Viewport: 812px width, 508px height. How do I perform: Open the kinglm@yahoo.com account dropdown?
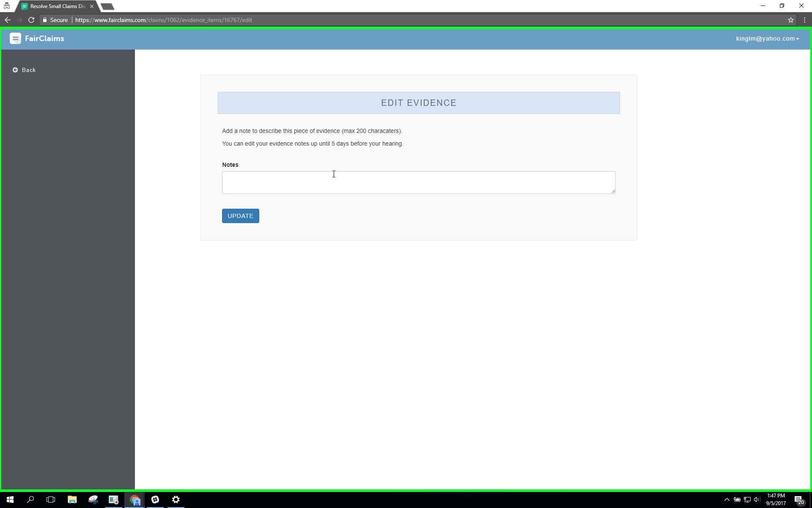767,39
